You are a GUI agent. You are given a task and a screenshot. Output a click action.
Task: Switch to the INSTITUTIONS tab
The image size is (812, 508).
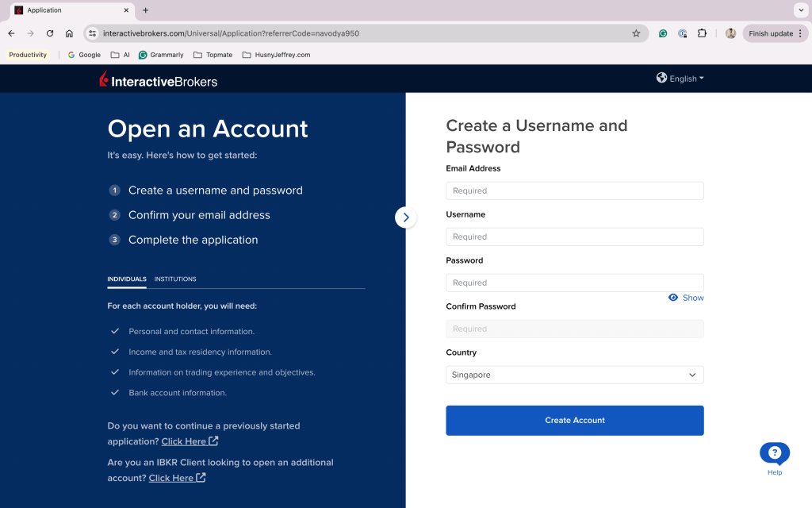point(175,279)
